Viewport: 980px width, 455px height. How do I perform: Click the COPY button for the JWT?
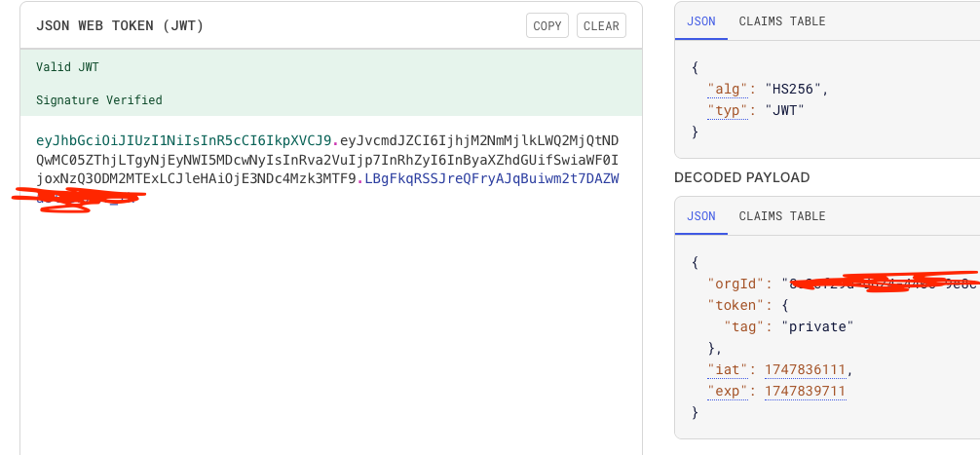(547, 25)
